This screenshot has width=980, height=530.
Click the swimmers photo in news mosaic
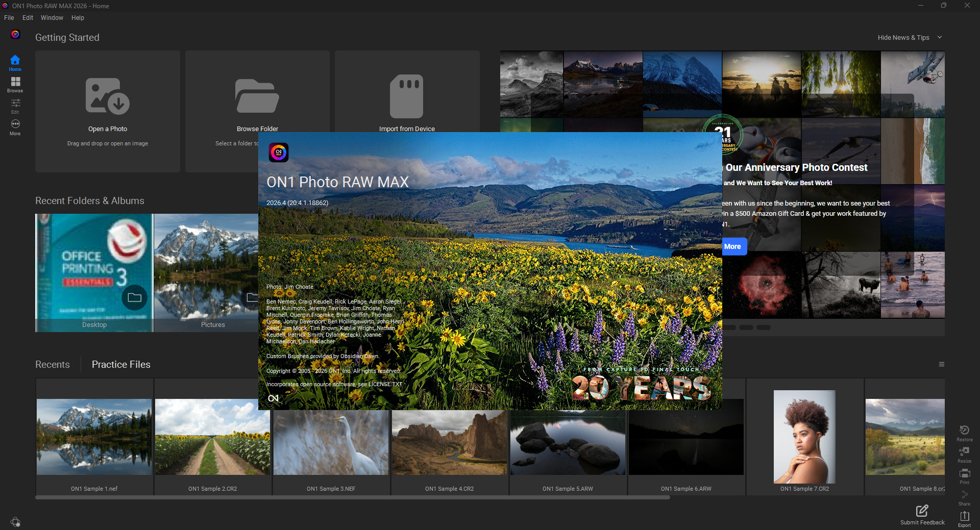click(913, 285)
